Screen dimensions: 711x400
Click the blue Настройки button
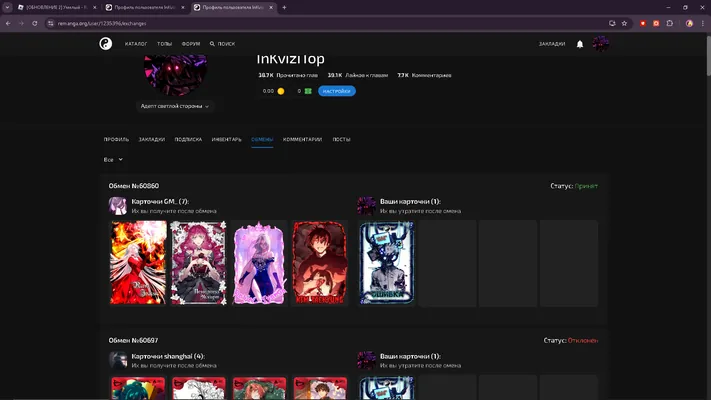[x=336, y=91]
